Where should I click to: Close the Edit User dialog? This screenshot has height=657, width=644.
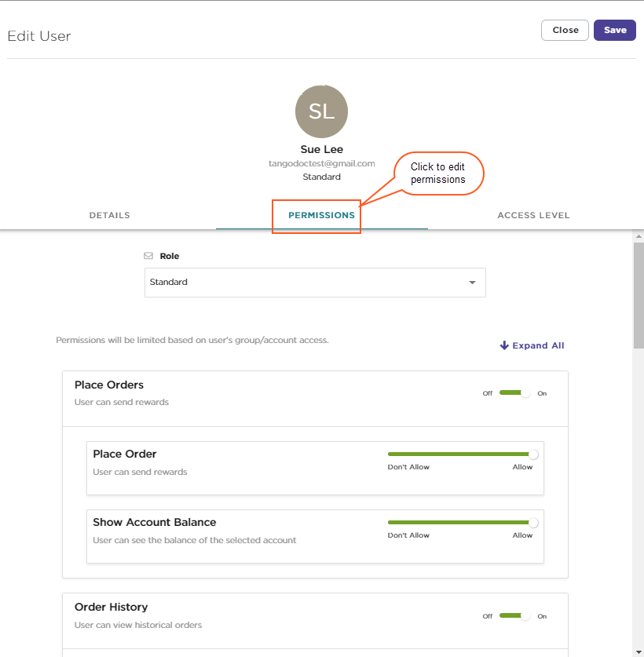click(x=564, y=30)
